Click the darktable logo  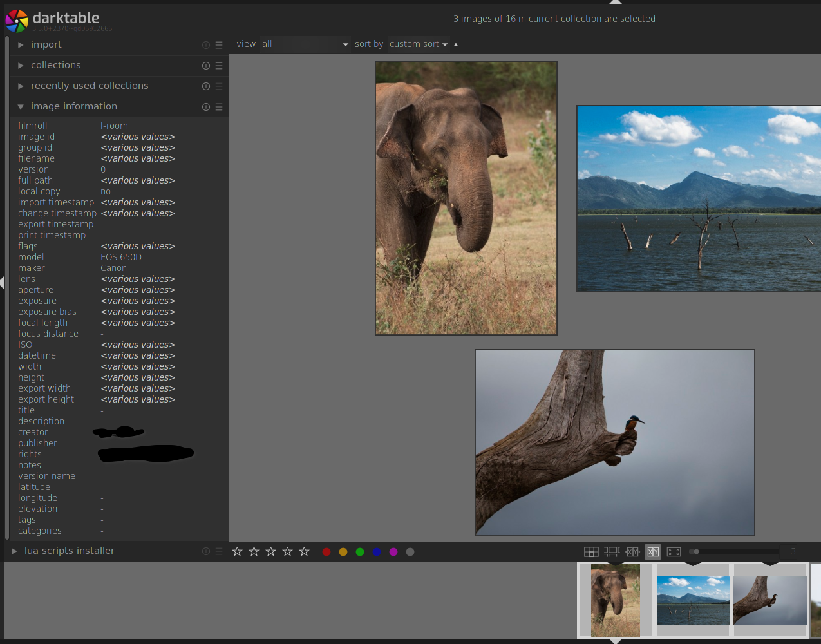point(17,21)
